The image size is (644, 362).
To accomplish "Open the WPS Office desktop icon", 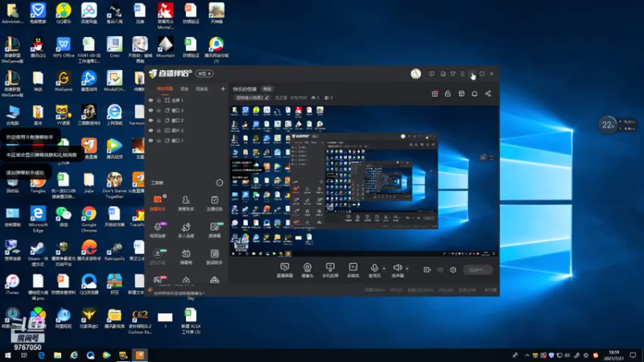I will (64, 47).
